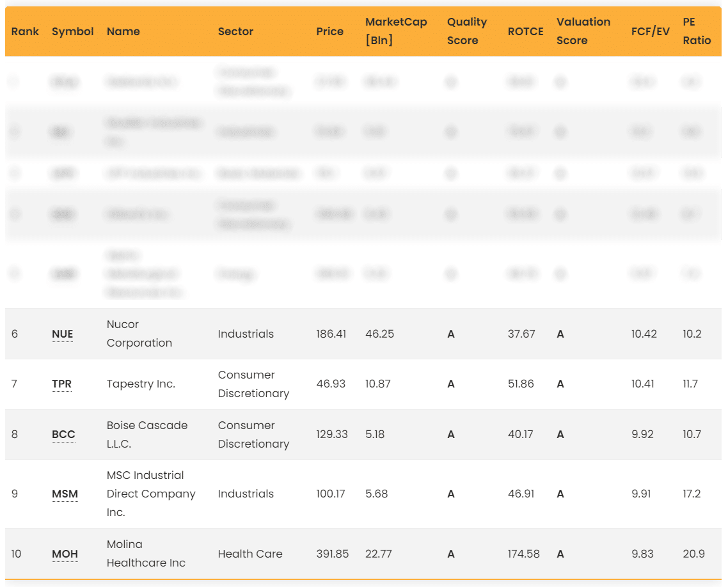The image size is (728, 587).
Task: Click the Price column header
Action: point(329,31)
